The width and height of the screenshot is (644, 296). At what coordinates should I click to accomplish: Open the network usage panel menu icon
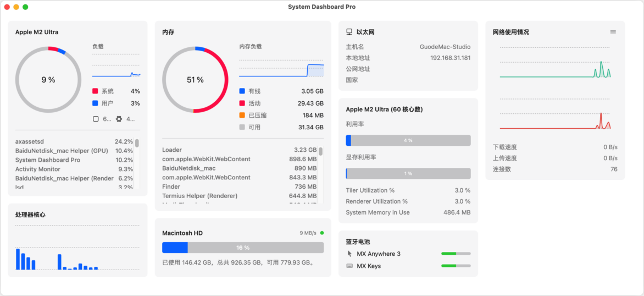613,32
